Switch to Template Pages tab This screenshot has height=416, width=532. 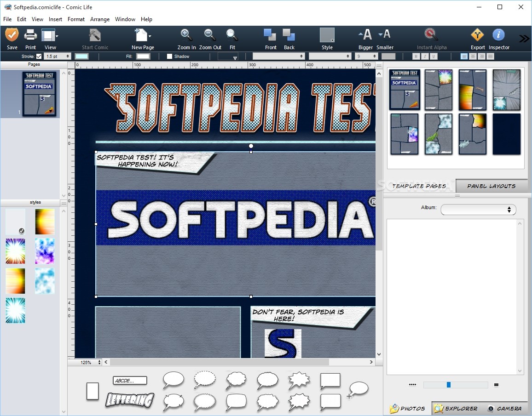[419, 186]
